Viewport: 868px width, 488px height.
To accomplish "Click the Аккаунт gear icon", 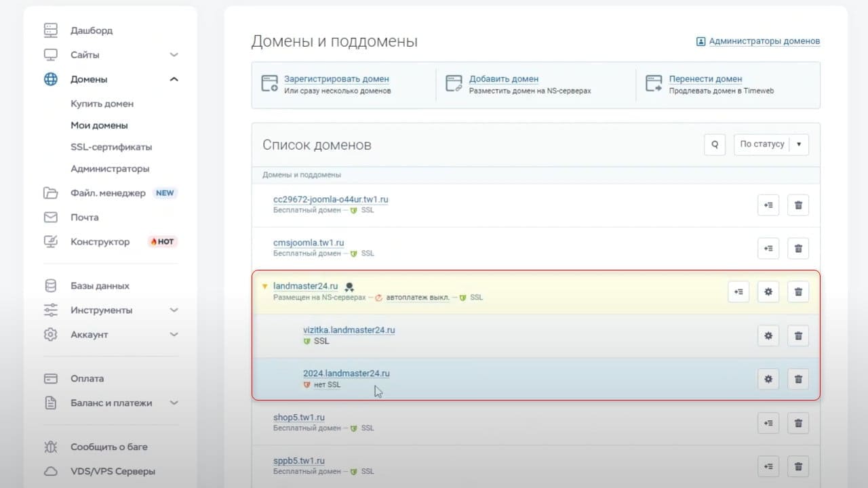I will tap(51, 335).
